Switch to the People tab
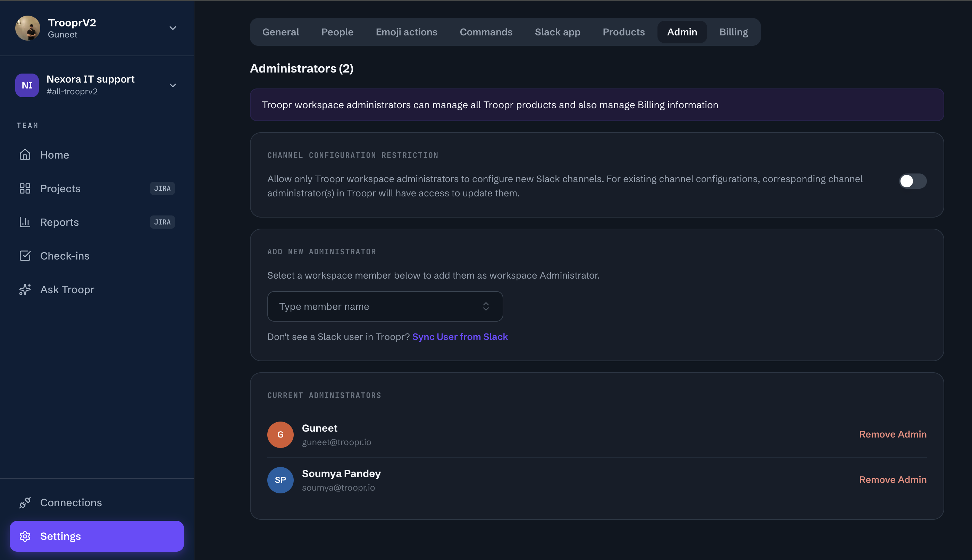The height and width of the screenshot is (560, 972). [337, 32]
